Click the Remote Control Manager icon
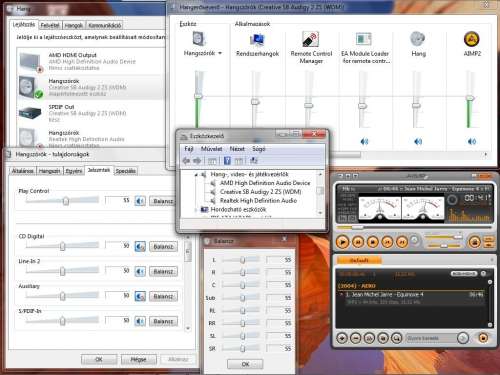500x375 pixels. [x=310, y=39]
